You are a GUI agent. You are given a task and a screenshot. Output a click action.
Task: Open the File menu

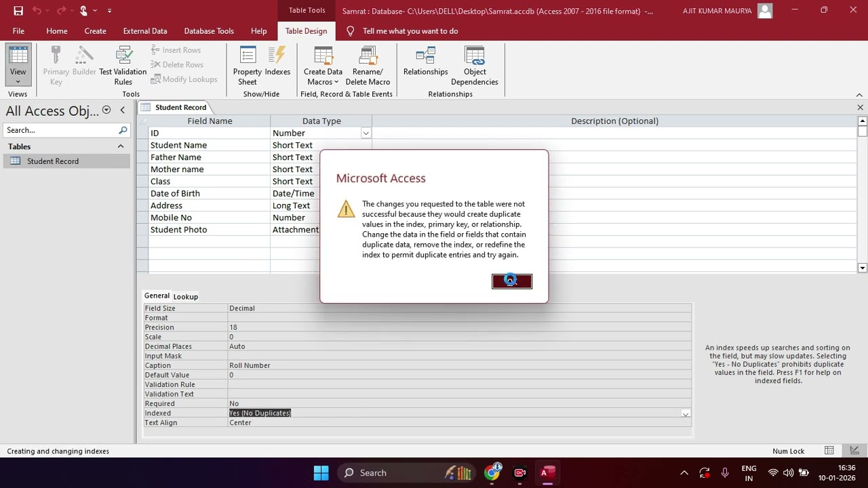18,30
